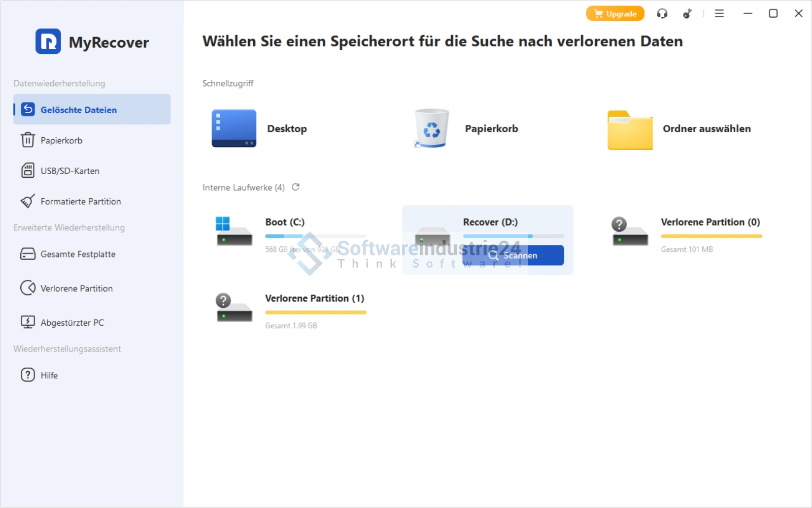This screenshot has width=812, height=508.
Task: Open the Hilfe assistant
Action: (x=49, y=375)
